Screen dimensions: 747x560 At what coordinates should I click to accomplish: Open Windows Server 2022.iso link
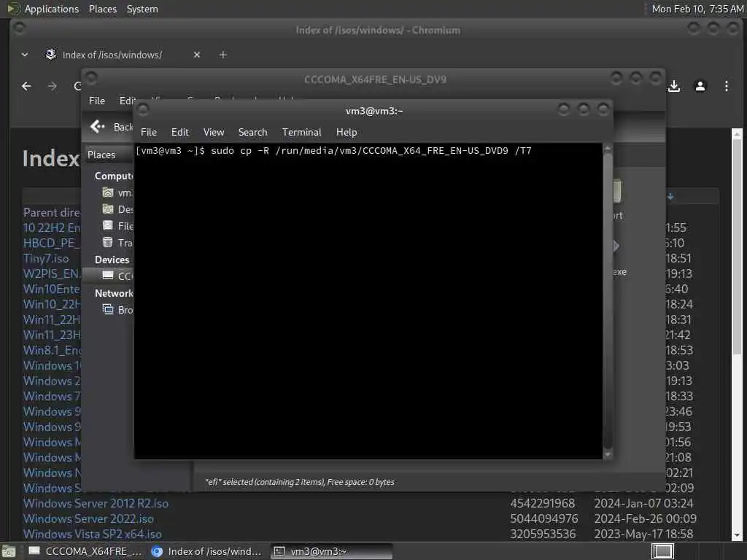click(88, 518)
